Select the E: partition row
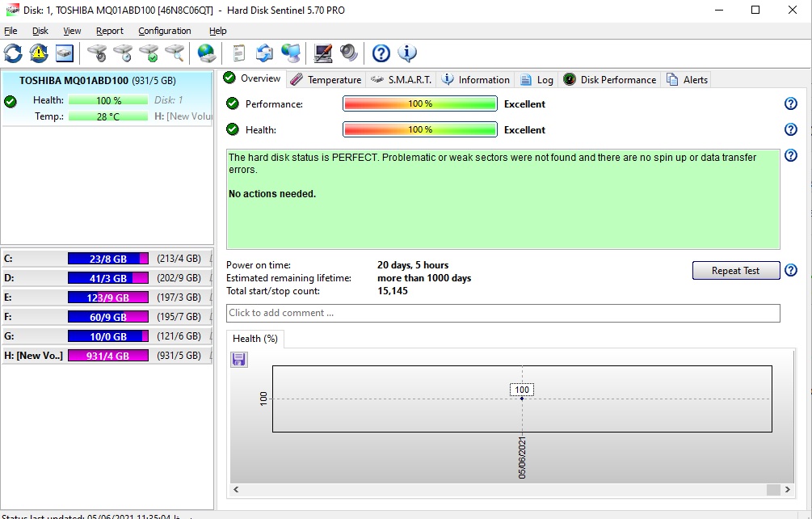This screenshot has width=812, height=519. pos(107,297)
